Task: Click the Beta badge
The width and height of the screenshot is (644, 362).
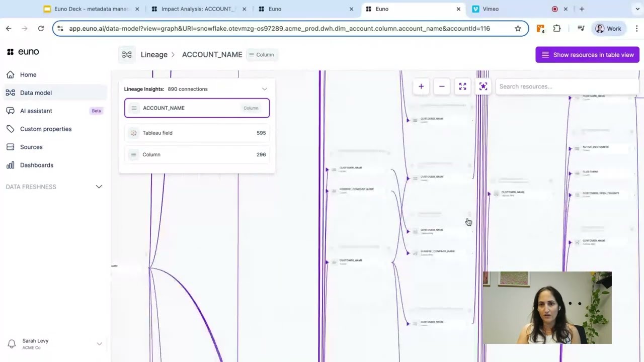Action: point(96,111)
